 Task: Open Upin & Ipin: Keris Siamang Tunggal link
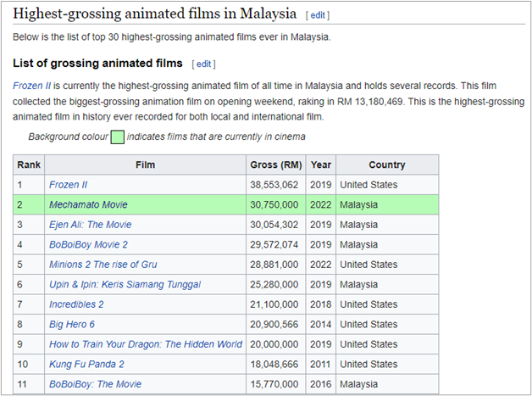coord(125,285)
